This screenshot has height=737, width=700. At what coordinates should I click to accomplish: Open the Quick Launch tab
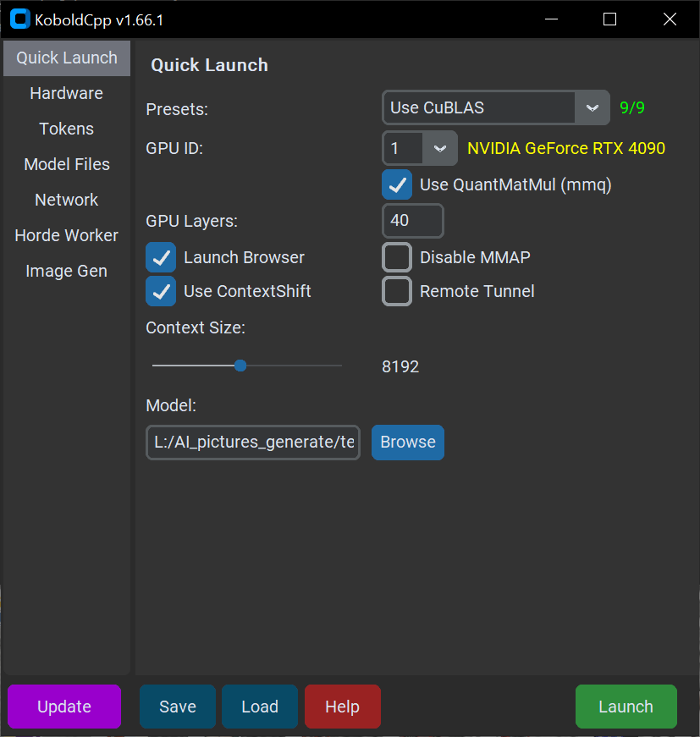[x=67, y=58]
